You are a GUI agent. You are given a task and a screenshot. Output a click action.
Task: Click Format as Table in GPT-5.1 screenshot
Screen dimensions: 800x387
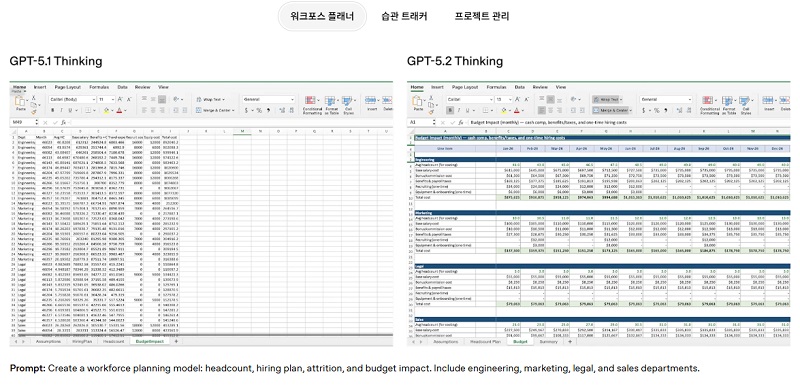point(332,105)
